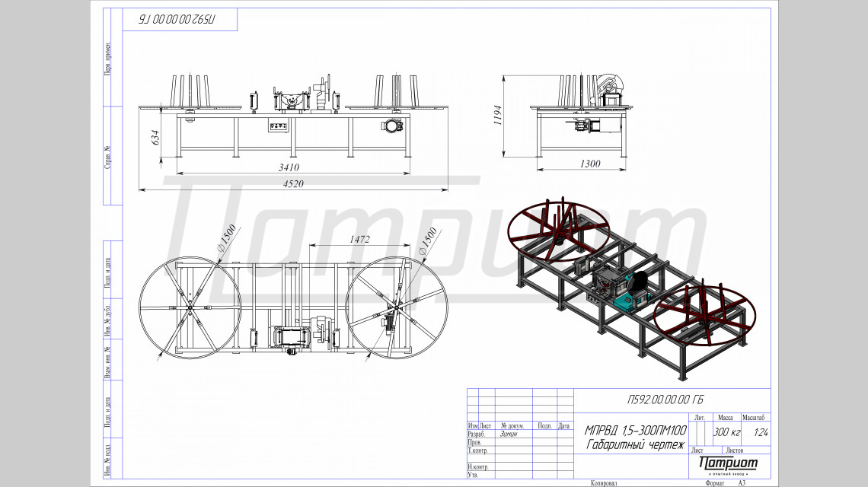Click the mass value 300 кг
This screenshot has height=487, width=868.
[726, 432]
